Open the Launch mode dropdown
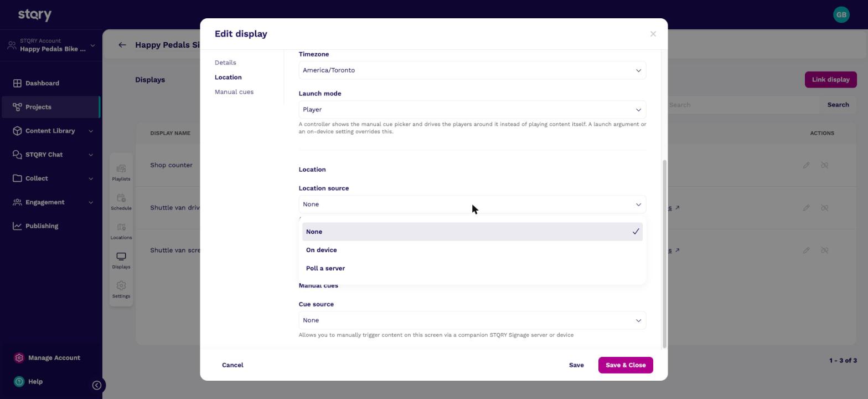 [472, 110]
